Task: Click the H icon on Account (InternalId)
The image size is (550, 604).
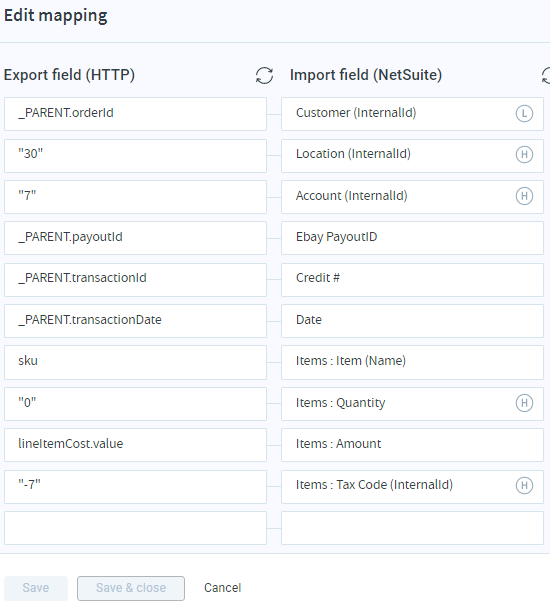Action: (x=524, y=196)
